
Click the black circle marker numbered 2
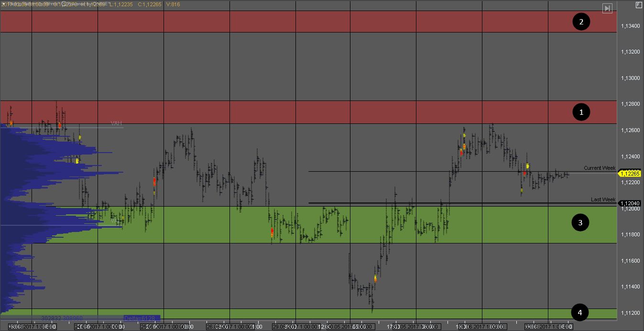pyautogui.click(x=581, y=22)
